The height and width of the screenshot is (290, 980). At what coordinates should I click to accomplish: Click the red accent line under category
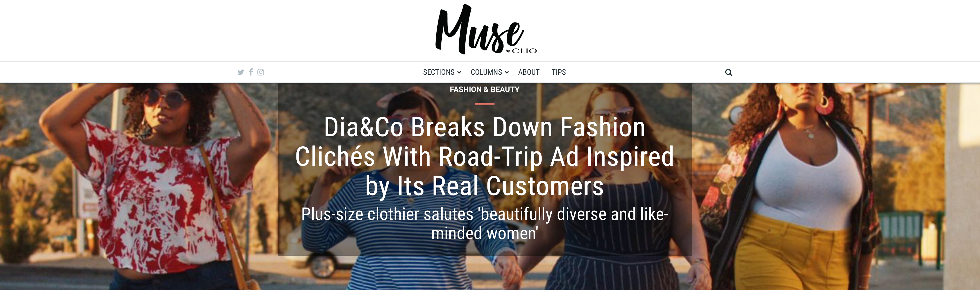485,104
